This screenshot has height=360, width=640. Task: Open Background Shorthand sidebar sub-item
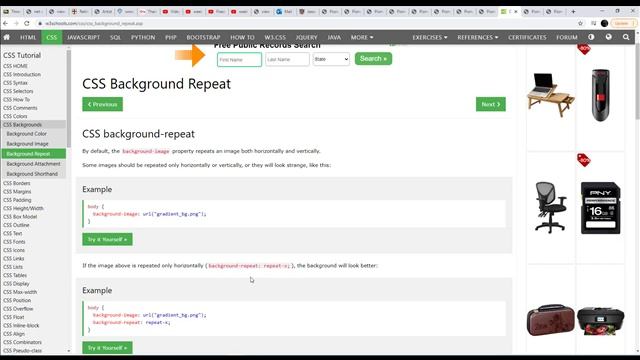[32, 174]
